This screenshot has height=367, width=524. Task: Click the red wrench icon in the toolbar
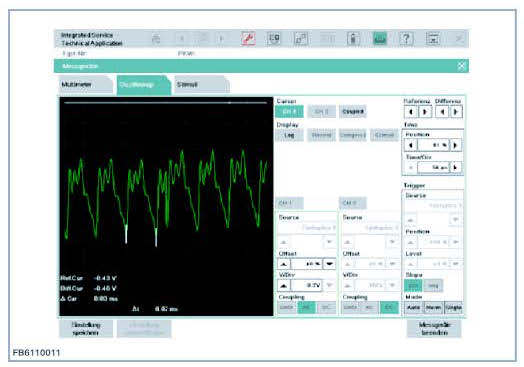pos(248,38)
